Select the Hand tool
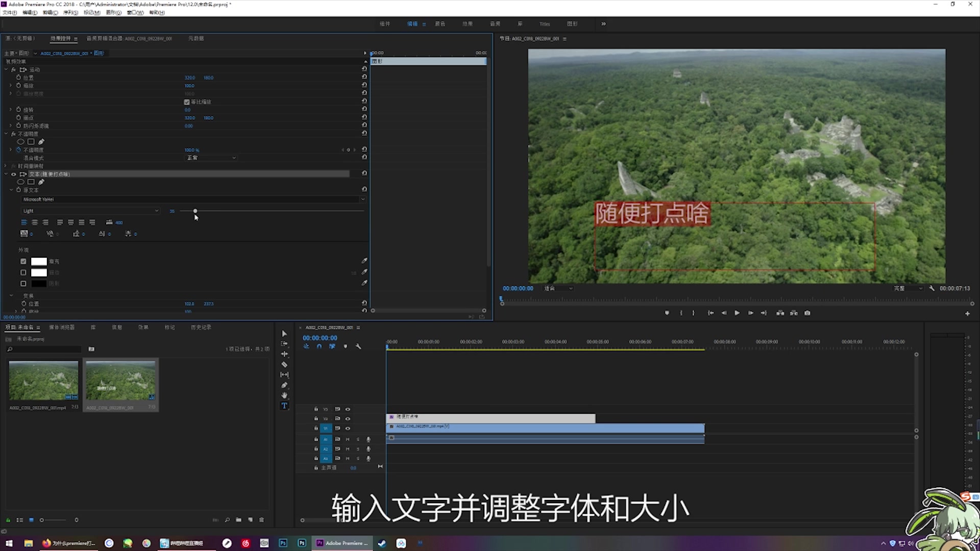Viewport: 980px width, 551px height. click(x=284, y=395)
